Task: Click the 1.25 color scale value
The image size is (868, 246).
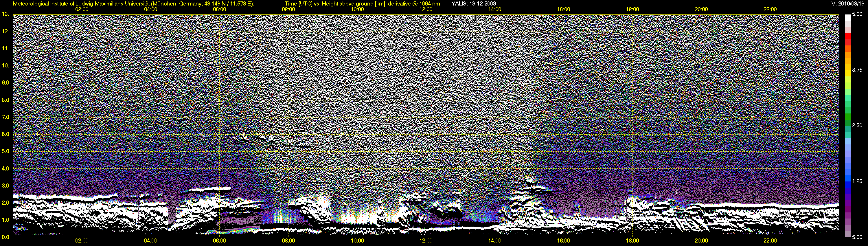Action: (857, 181)
